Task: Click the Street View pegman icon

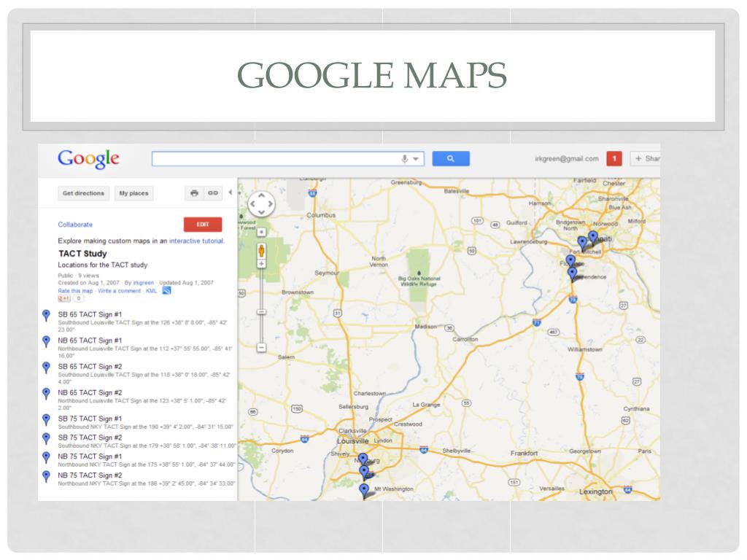Action: (262, 251)
